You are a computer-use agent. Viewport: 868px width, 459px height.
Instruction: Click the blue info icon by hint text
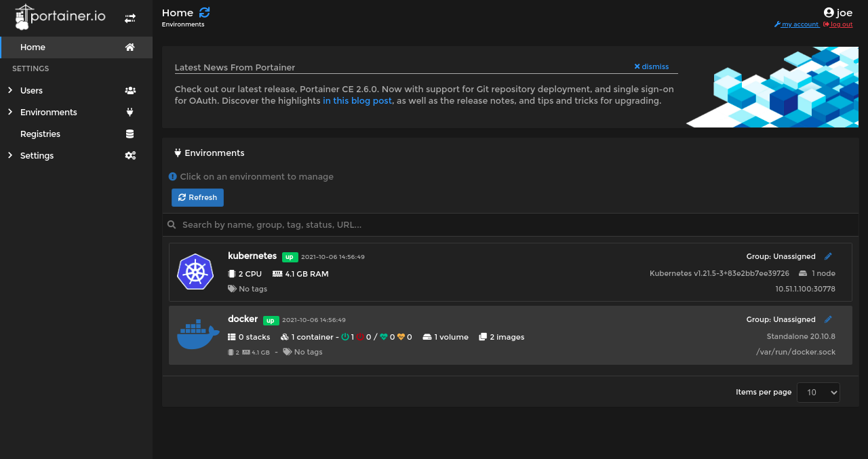[173, 177]
